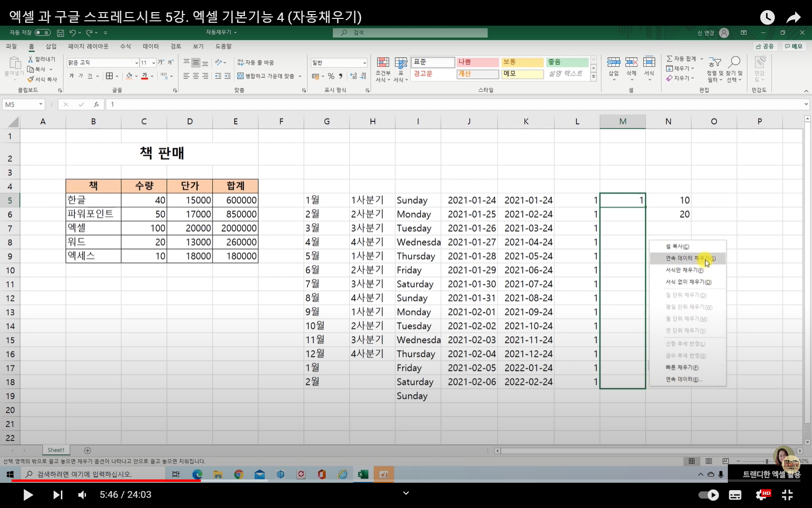Toggle the YouTube autoplay switch
Image resolution: width=812 pixels, height=508 pixels.
point(709,495)
